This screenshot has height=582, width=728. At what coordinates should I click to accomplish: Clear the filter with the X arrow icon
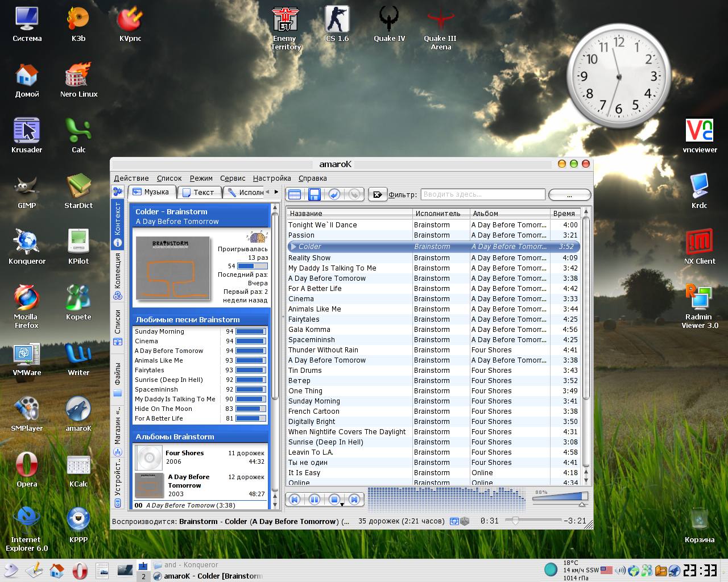377,194
